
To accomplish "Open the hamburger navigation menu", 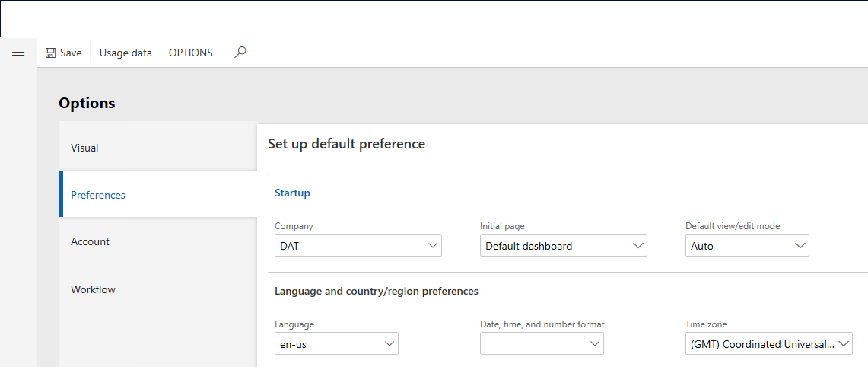I will 18,52.
